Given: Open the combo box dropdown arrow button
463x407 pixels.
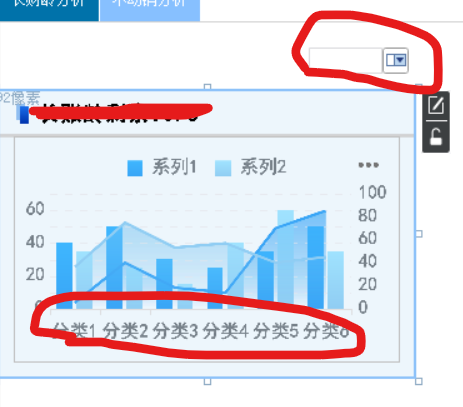Looking at the screenshot, I should point(395,60).
